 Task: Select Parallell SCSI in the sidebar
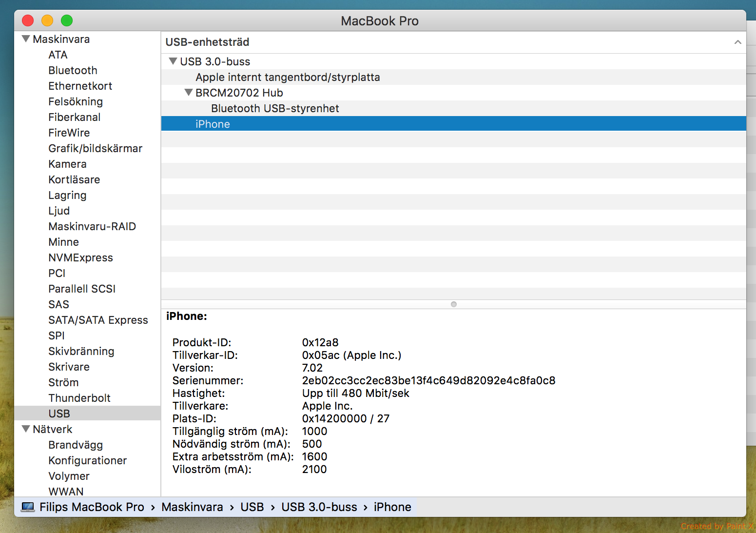82,289
